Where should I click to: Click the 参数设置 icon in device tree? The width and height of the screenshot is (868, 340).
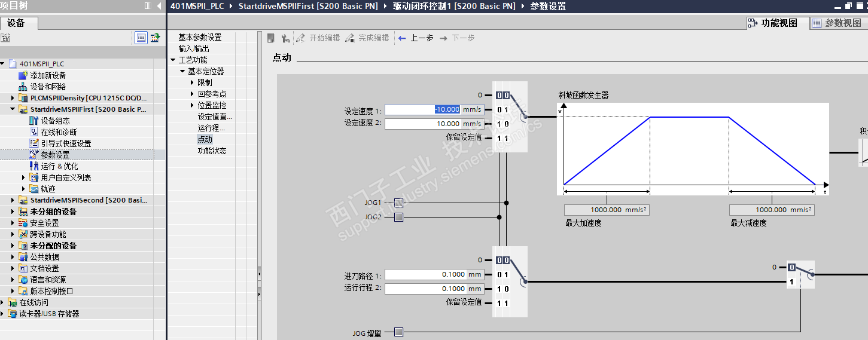[x=34, y=155]
